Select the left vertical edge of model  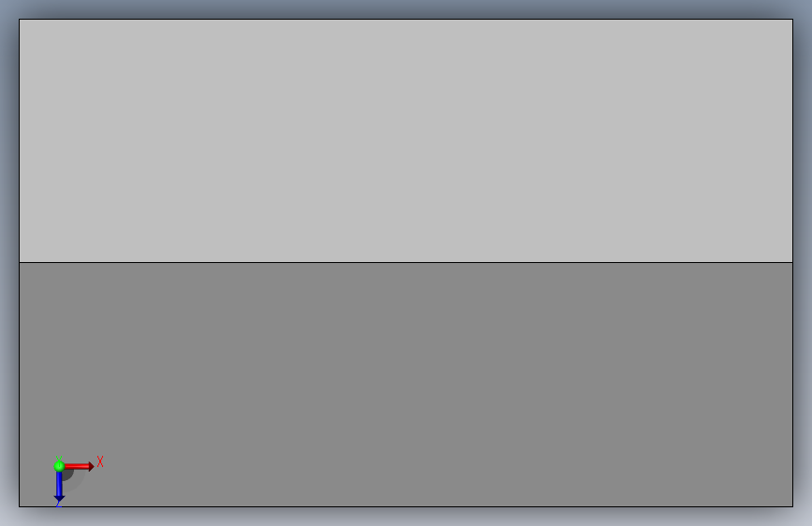19,262
